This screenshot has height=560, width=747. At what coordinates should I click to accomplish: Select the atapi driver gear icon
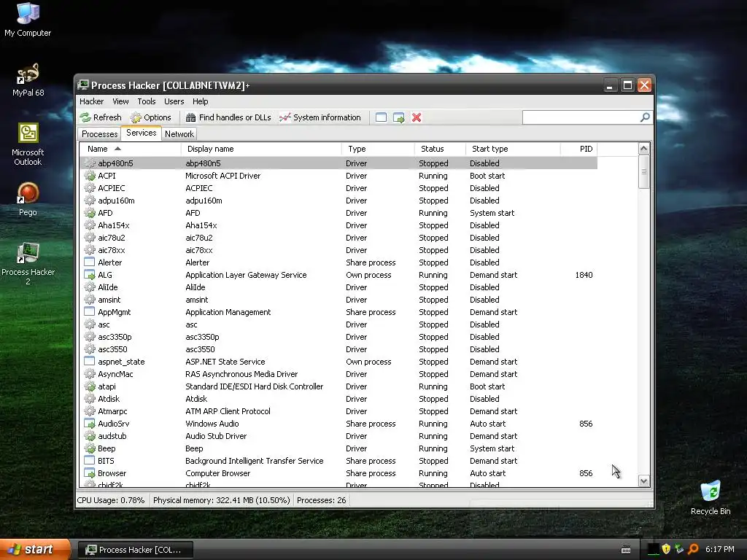pos(90,386)
